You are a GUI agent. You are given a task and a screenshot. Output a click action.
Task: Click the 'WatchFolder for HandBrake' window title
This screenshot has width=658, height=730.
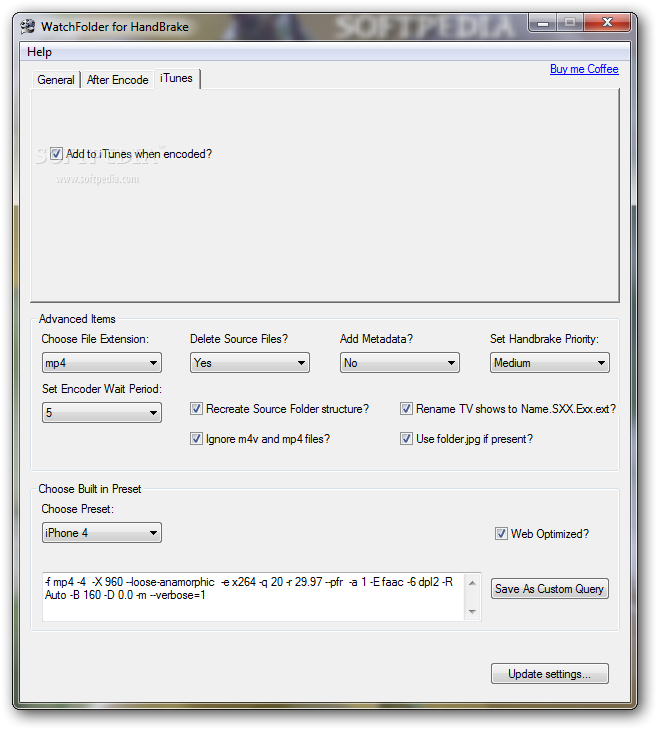tap(115, 27)
